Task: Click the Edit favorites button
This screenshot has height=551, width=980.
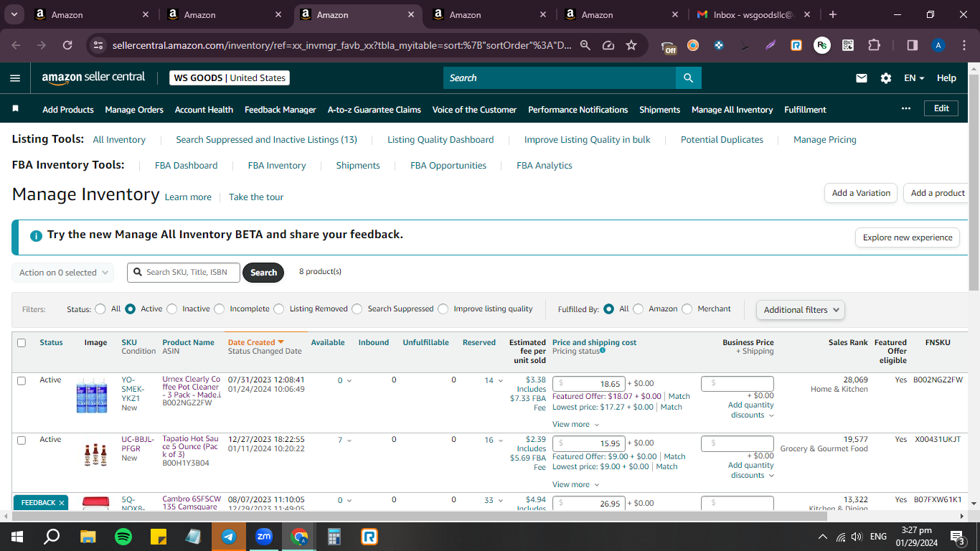Action: point(941,108)
